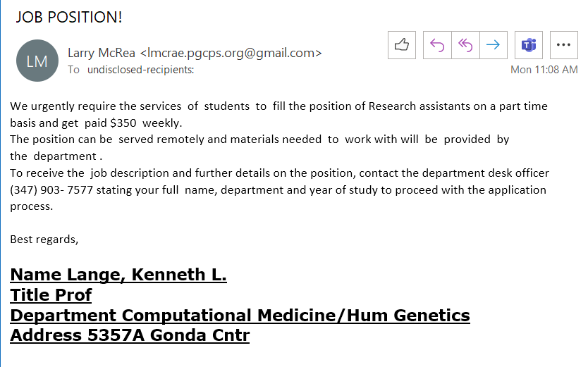Image resolution: width=588 pixels, height=367 pixels.
Task: Click the lmcrae.pgcps.org@gmail.com address
Action: coord(231,53)
